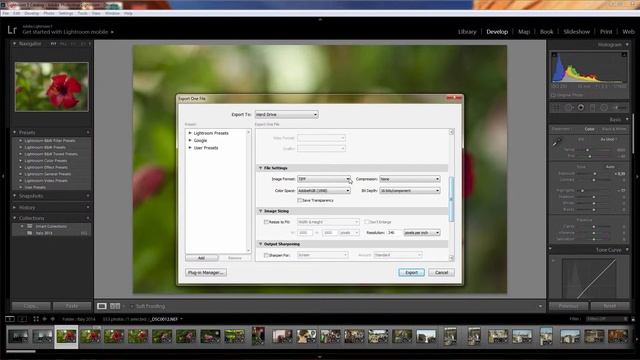
Task: Enable Resize to Fit checkbox
Action: 266,222
